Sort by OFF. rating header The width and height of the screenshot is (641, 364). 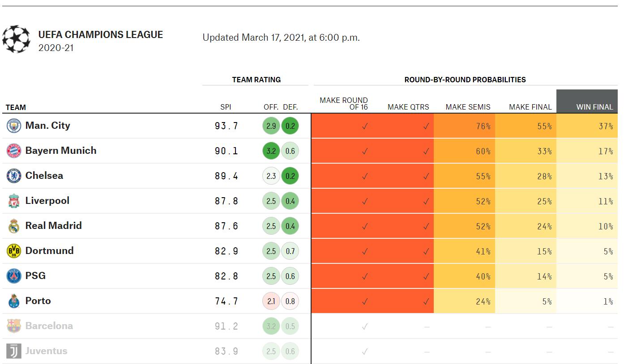click(271, 107)
